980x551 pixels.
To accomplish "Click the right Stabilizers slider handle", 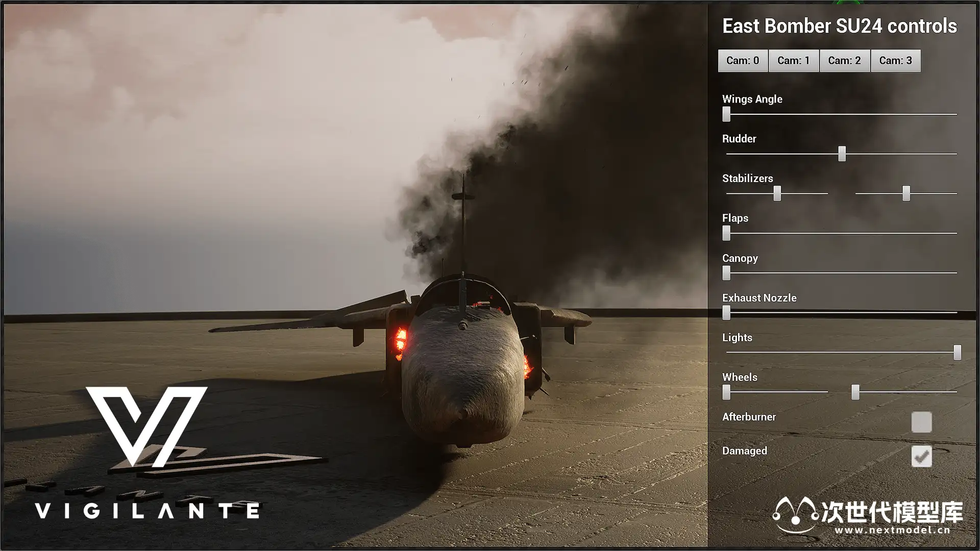I will click(906, 193).
